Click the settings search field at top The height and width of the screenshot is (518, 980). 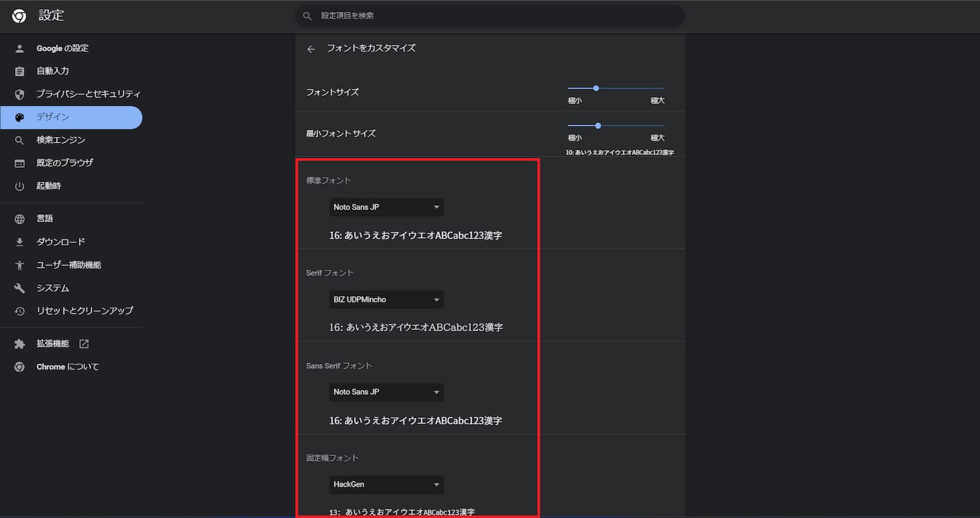click(x=490, y=16)
